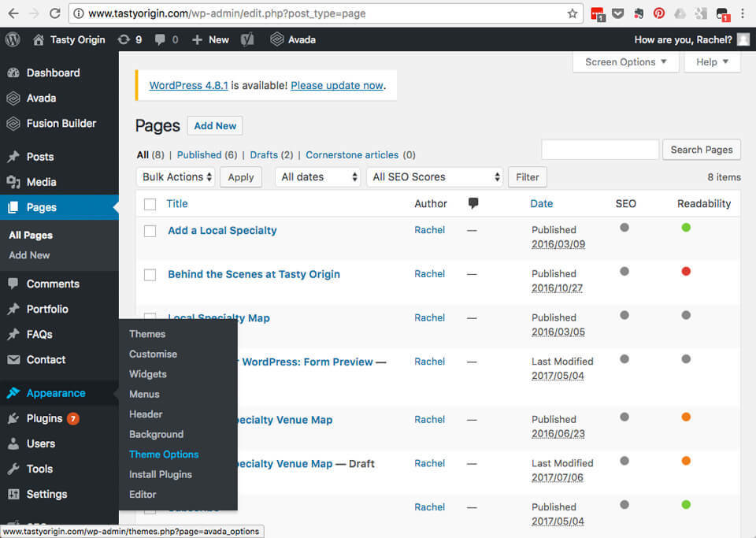This screenshot has width=756, height=538.
Task: Sort pages by the Date column header
Action: coord(542,203)
